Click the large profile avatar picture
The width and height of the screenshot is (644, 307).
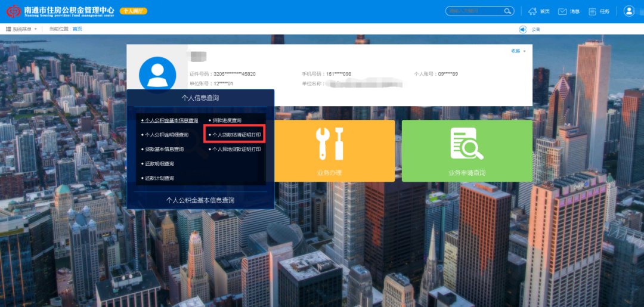[x=157, y=75]
